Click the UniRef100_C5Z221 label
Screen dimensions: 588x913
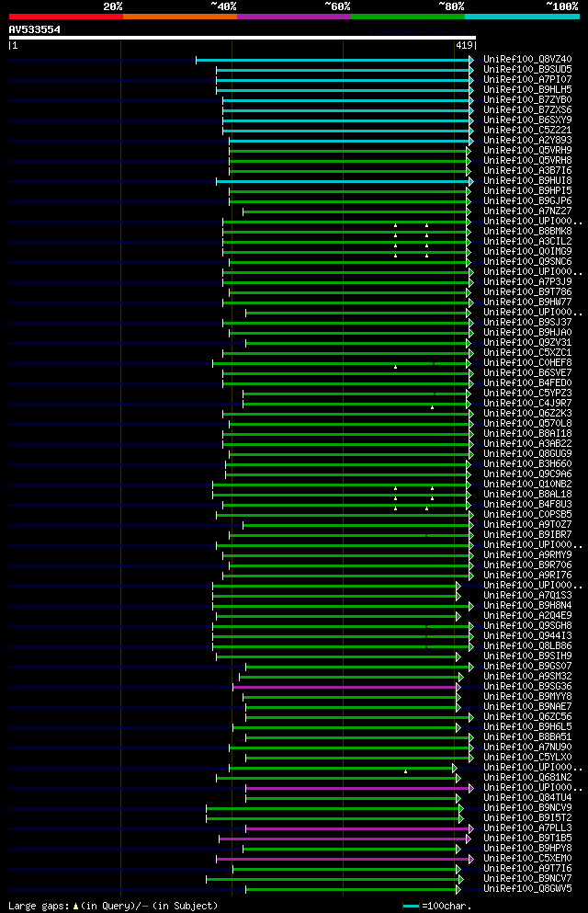(x=527, y=130)
